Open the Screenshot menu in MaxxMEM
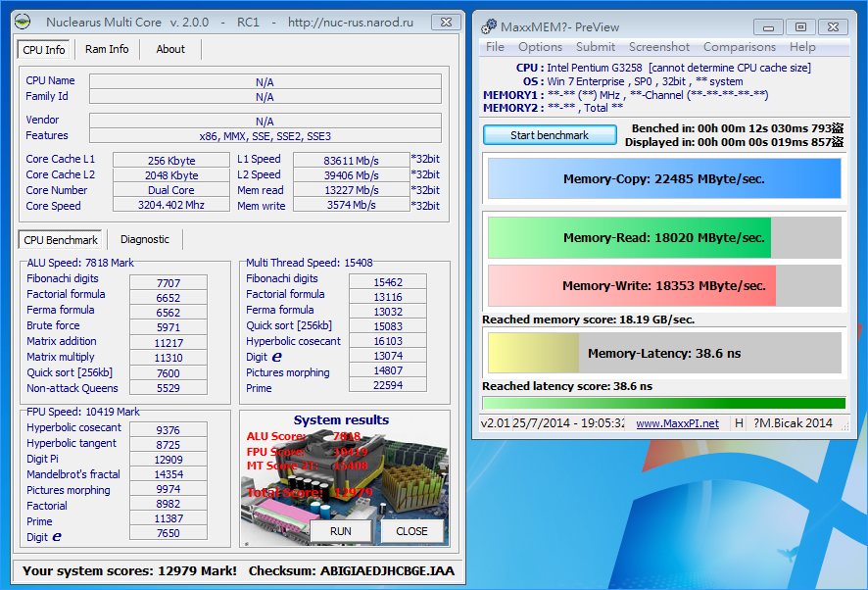 [x=658, y=47]
